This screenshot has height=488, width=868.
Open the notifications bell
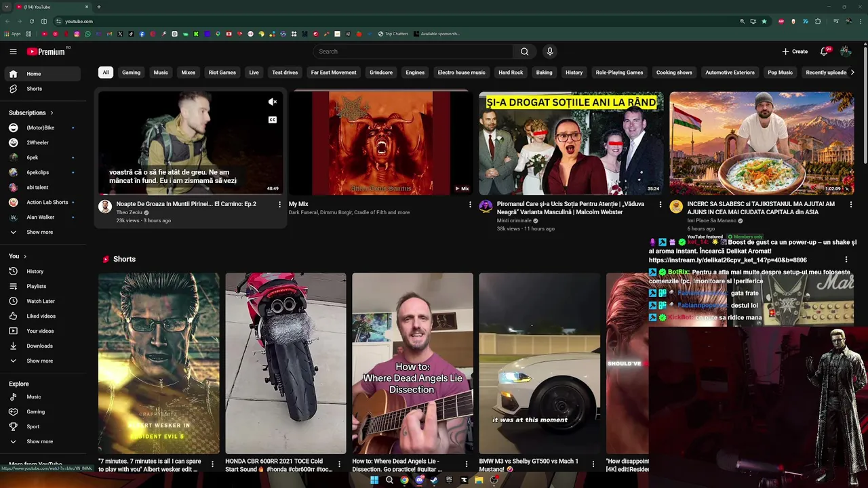click(824, 52)
